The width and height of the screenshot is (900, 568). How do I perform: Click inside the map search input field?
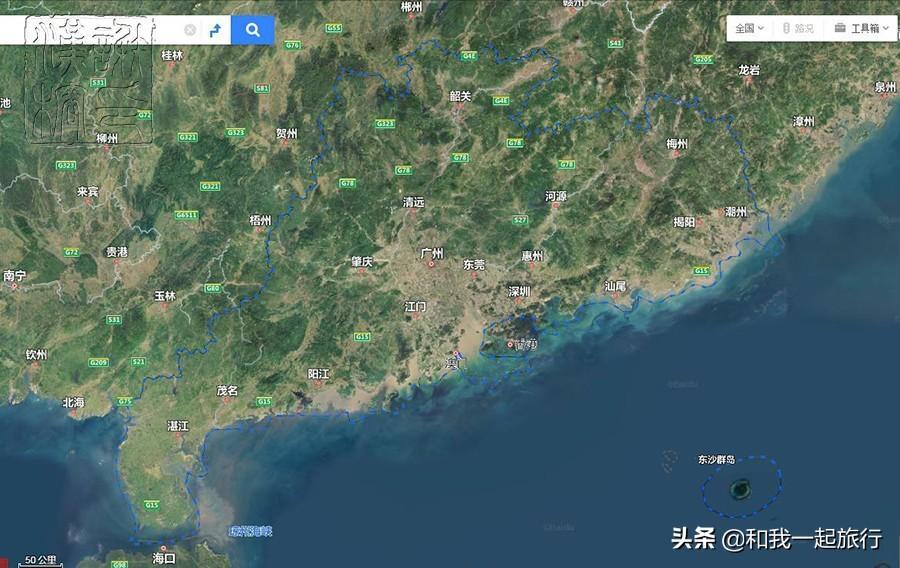click(x=90, y=30)
